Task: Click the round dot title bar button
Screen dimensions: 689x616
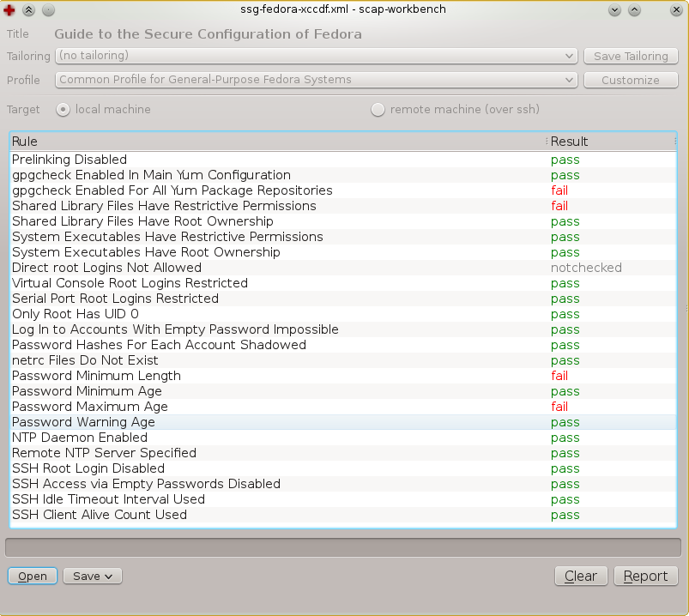Action: (x=47, y=10)
